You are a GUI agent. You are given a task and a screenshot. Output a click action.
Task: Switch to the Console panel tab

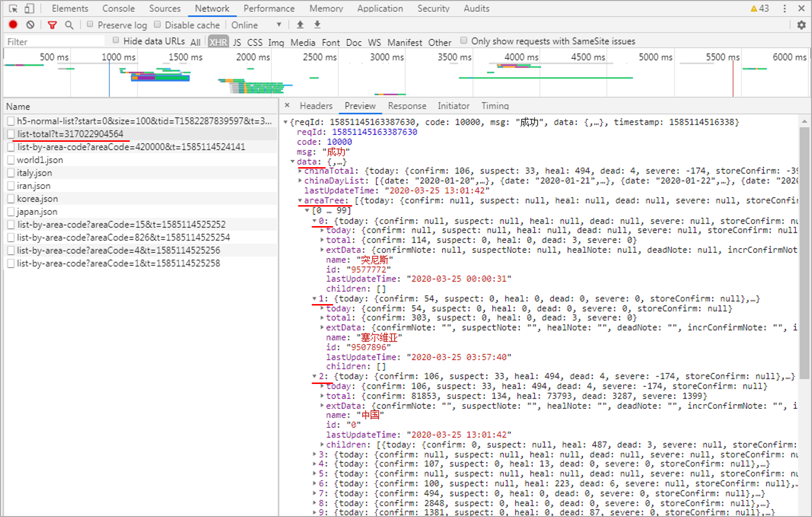coord(118,8)
